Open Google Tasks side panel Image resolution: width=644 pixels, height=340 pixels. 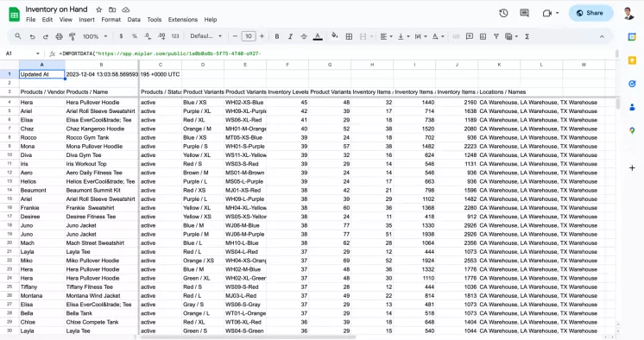pyautogui.click(x=632, y=84)
